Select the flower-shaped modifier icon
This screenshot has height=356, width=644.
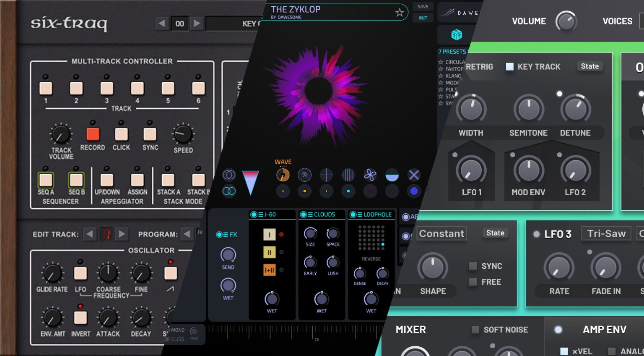[x=370, y=175]
